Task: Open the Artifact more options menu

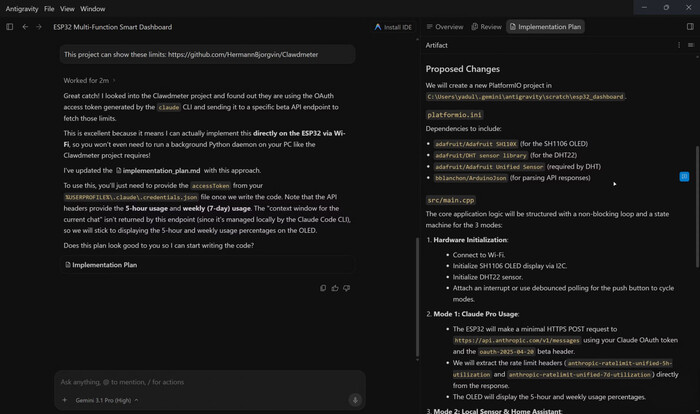Action: (679, 45)
